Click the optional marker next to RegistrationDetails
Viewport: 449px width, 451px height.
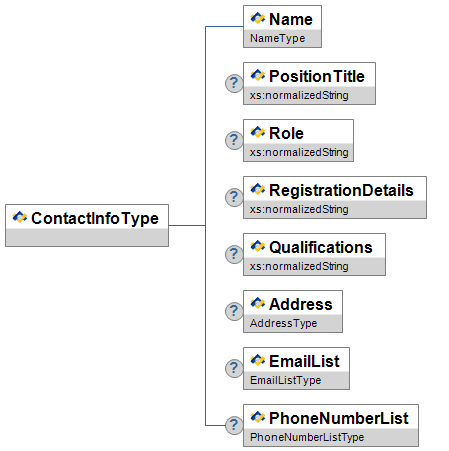click(x=234, y=197)
